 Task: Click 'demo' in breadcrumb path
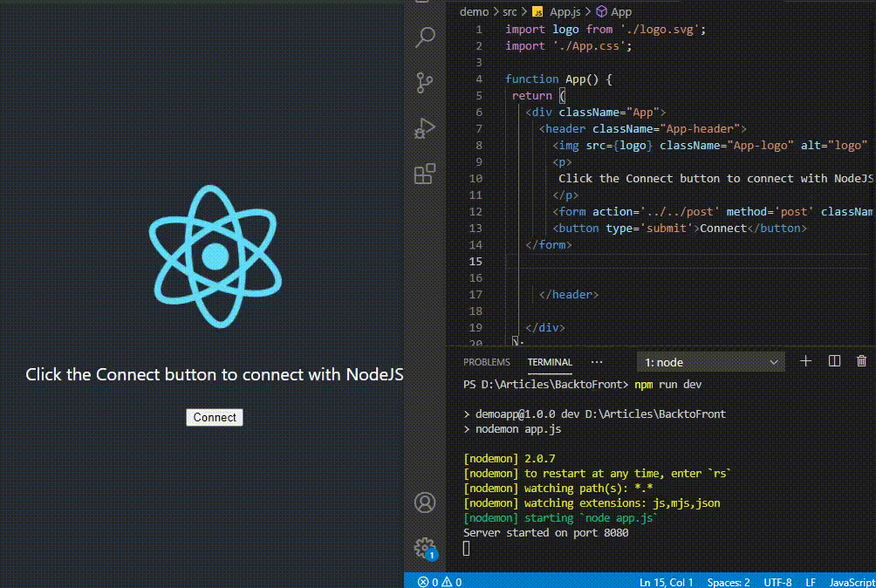[x=474, y=11]
